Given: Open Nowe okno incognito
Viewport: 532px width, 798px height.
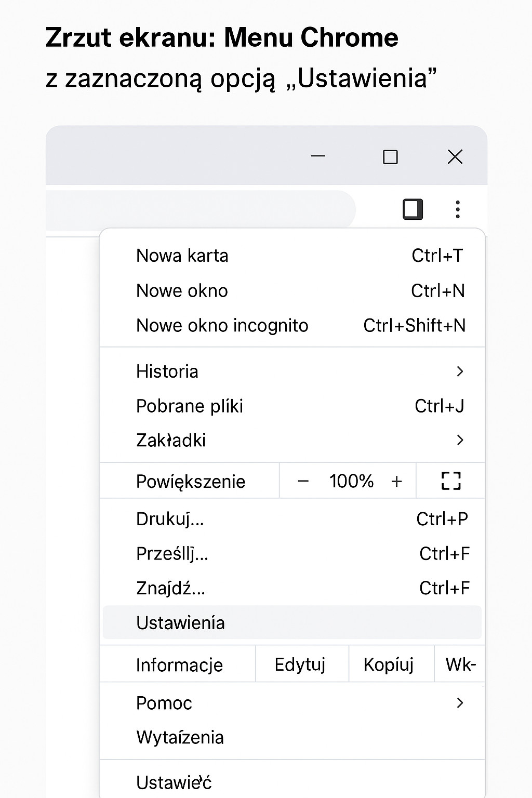Looking at the screenshot, I should pos(222,325).
